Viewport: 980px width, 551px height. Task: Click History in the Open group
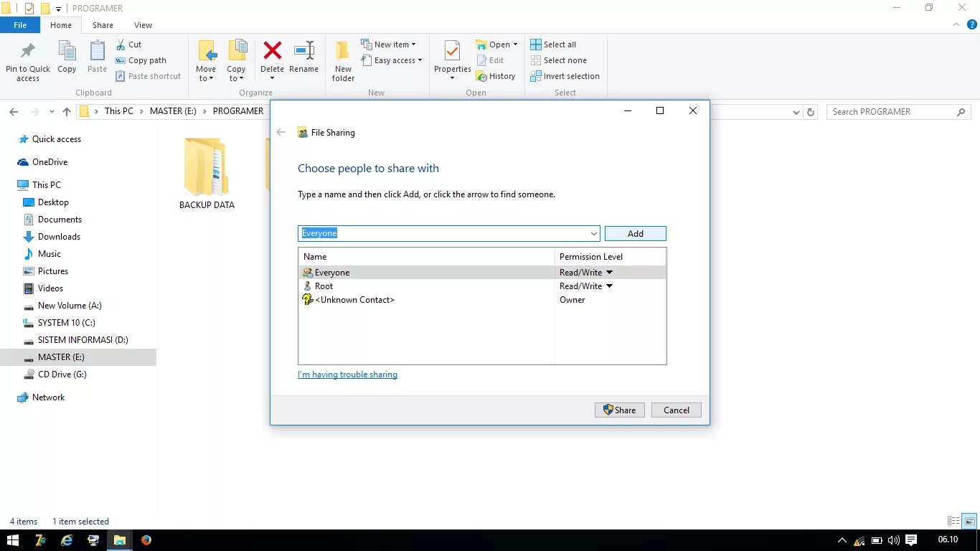tap(496, 76)
